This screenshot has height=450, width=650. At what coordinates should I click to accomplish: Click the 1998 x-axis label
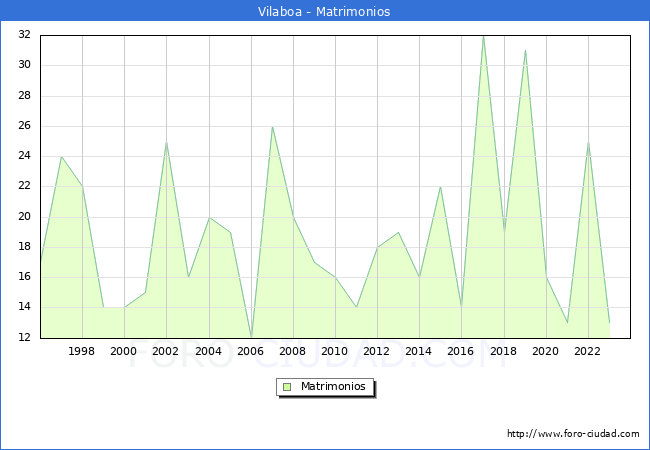pyautogui.click(x=82, y=351)
